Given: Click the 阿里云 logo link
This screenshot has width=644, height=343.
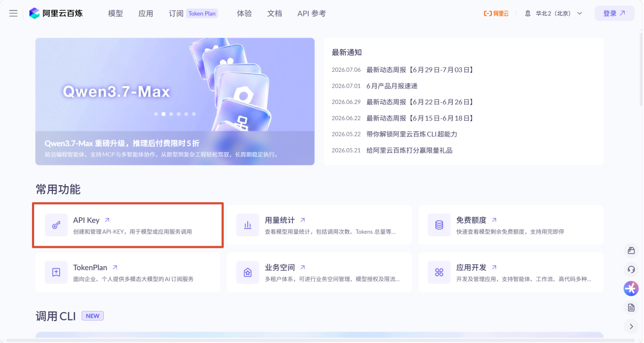Looking at the screenshot, I should [x=496, y=13].
